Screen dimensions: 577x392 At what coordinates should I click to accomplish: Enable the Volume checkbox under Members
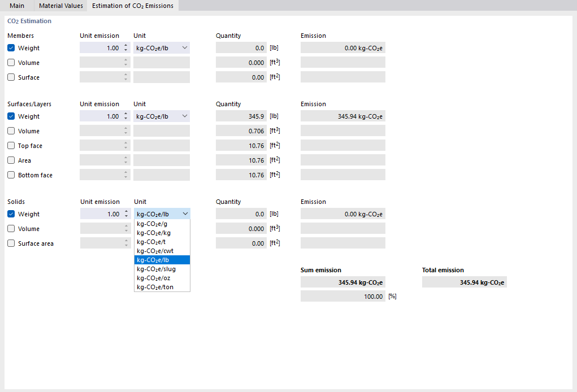pos(11,62)
